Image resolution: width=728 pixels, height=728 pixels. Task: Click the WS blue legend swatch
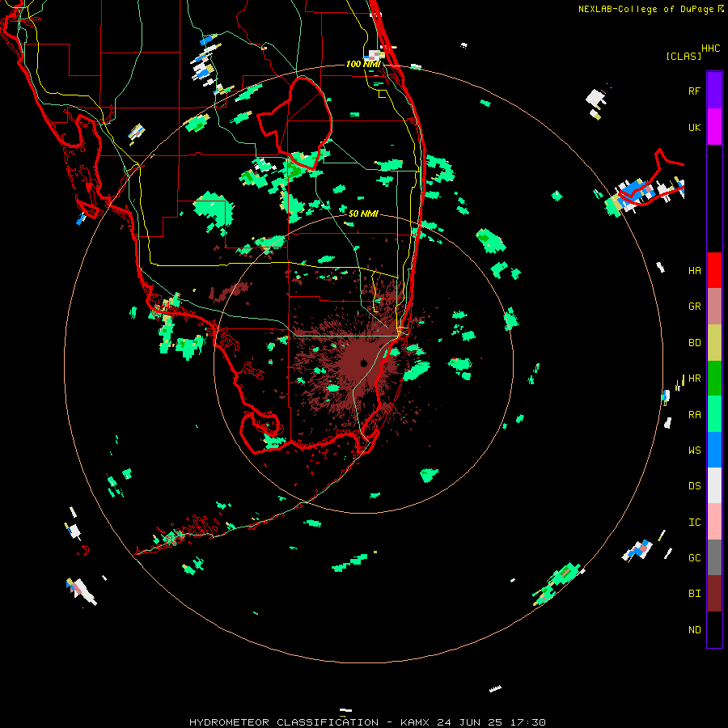pos(714,450)
